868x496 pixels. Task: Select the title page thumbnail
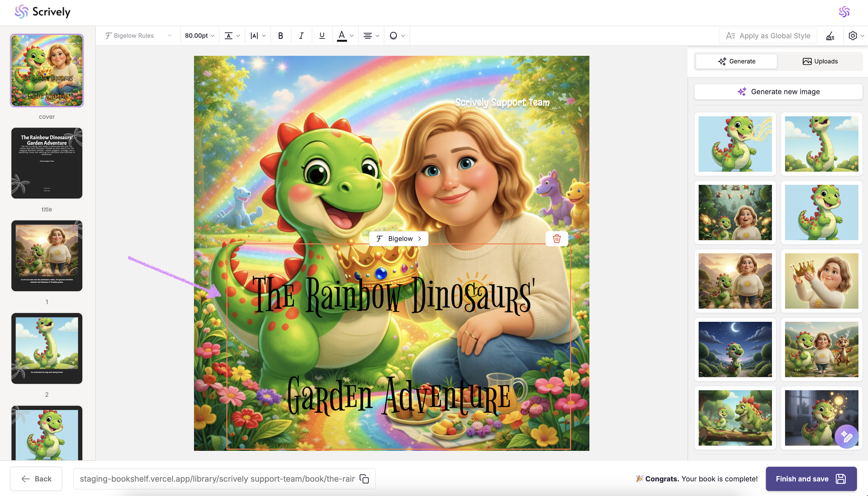click(x=47, y=163)
